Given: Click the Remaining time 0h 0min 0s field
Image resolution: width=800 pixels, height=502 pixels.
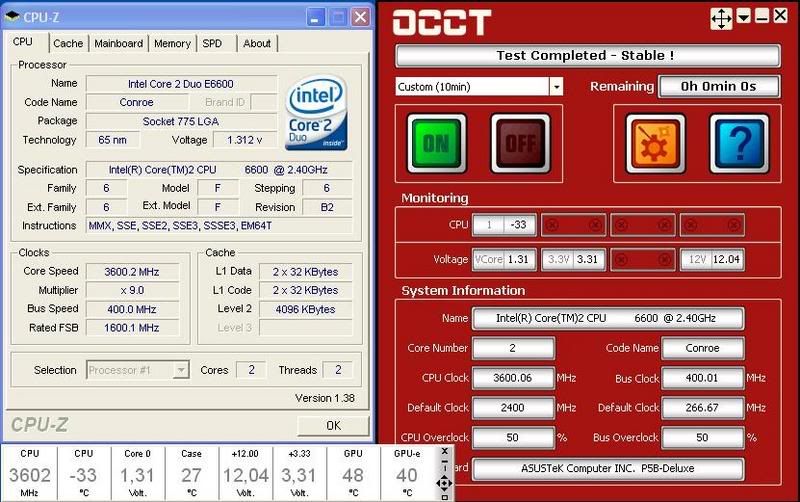Looking at the screenshot, I should click(x=719, y=86).
